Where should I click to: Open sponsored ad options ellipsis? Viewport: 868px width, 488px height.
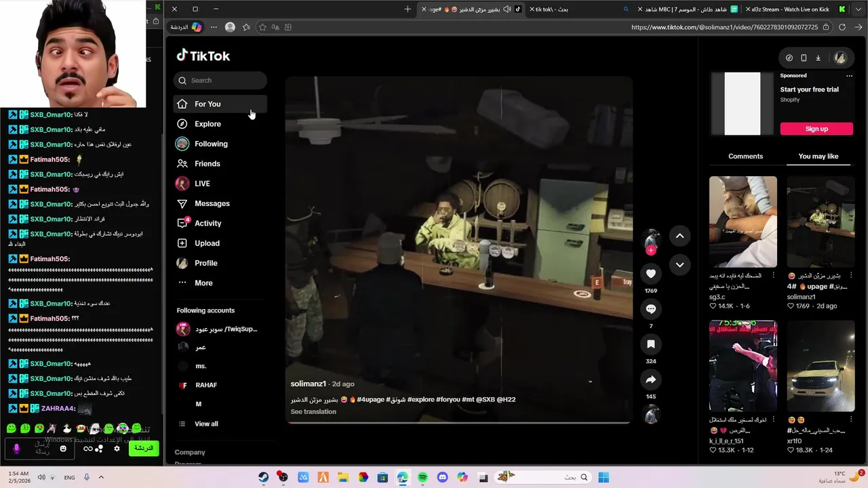point(849,76)
